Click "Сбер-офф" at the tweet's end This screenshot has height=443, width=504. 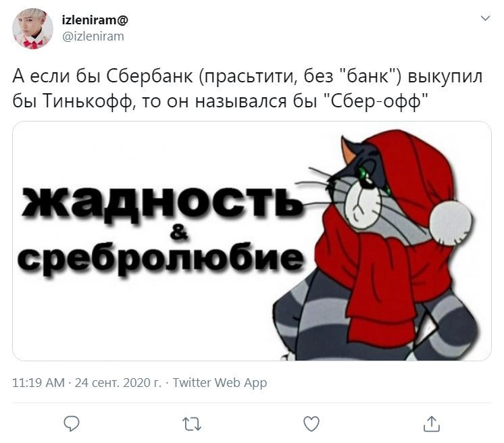(375, 101)
